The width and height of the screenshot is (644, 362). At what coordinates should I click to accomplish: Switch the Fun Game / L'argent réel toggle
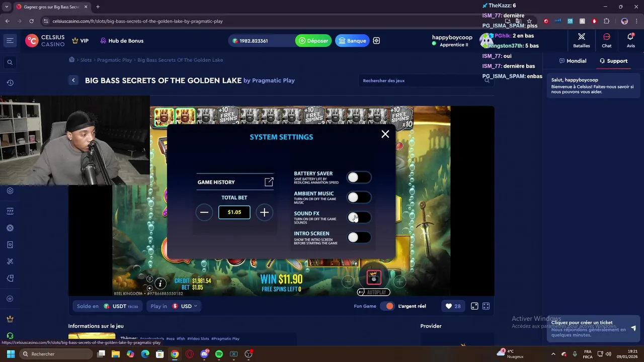point(387,306)
